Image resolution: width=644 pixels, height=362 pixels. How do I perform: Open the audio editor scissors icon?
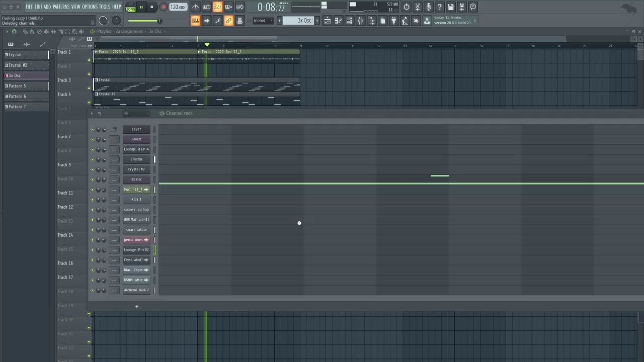coord(418,7)
